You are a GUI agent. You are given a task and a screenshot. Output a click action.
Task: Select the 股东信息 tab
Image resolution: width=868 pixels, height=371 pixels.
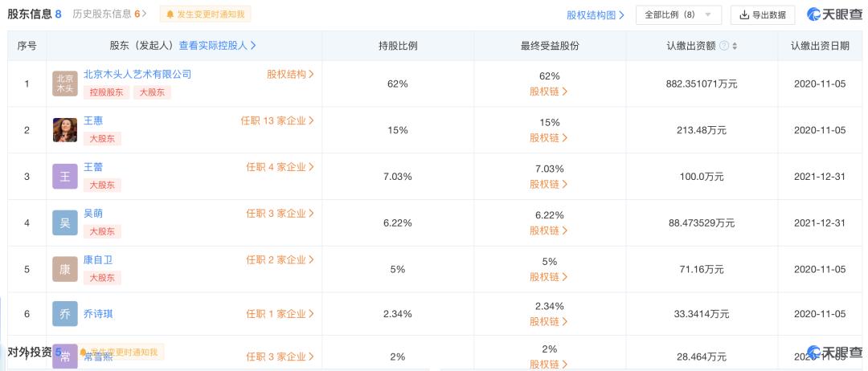point(35,14)
